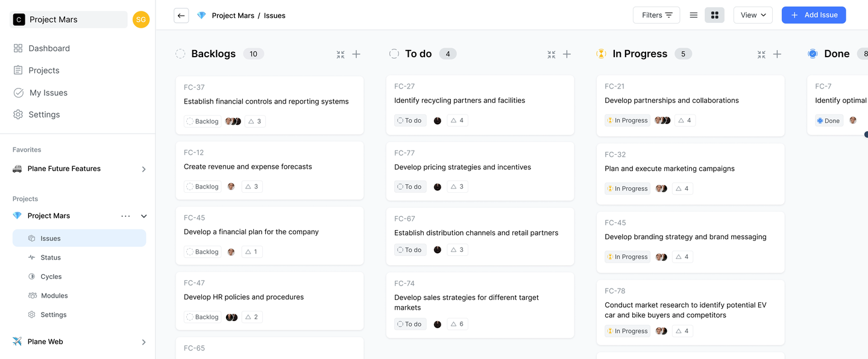Switch to kanban grid view layout
Viewport: 868px width, 359px height.
tap(715, 15)
